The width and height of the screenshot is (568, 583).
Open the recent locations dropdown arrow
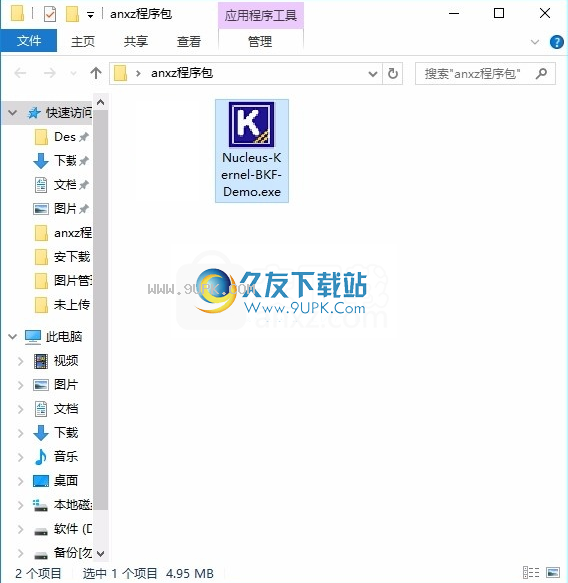coord(74,74)
